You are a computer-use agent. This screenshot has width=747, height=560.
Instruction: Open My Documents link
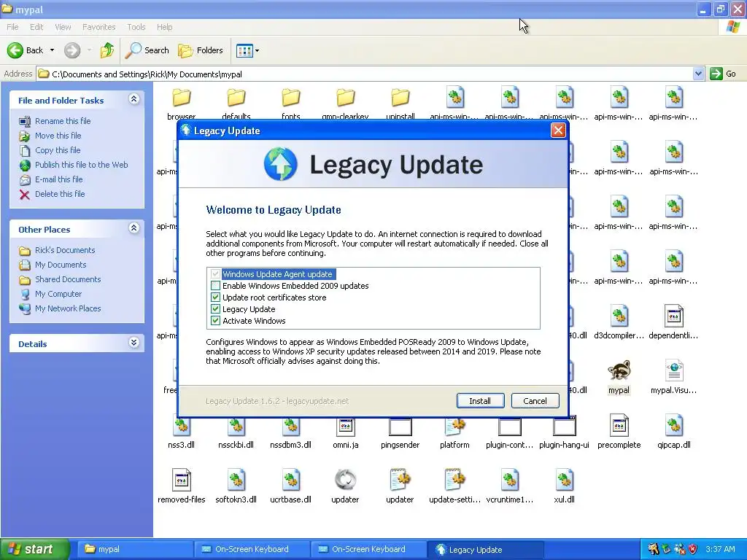point(61,265)
